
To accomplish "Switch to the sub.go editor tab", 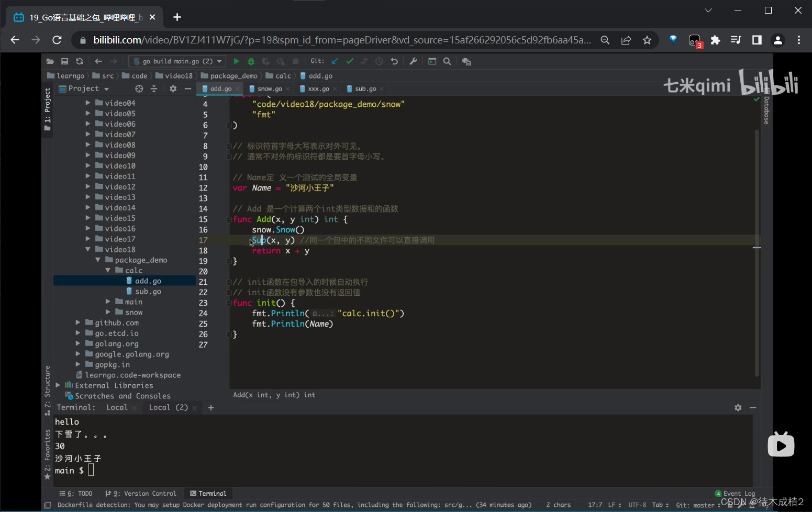I will click(365, 88).
